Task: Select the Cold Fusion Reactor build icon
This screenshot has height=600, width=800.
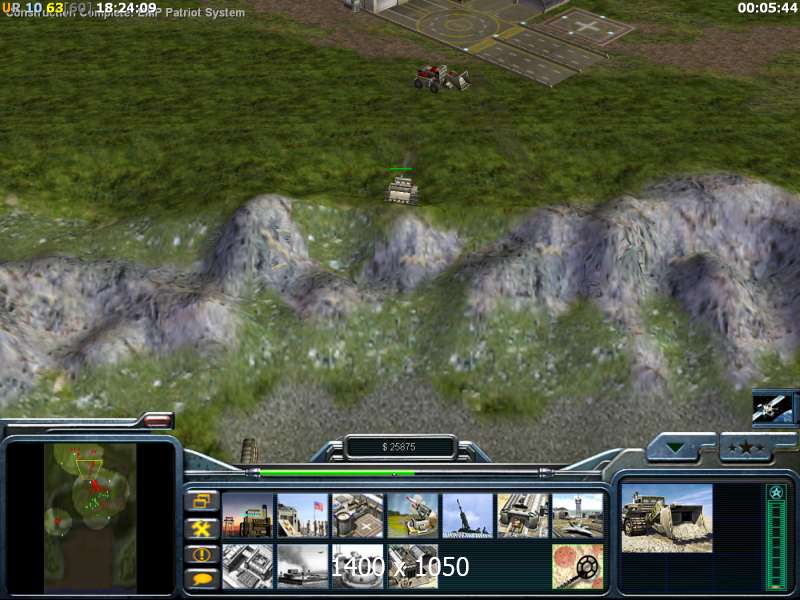Action: [x=247, y=515]
